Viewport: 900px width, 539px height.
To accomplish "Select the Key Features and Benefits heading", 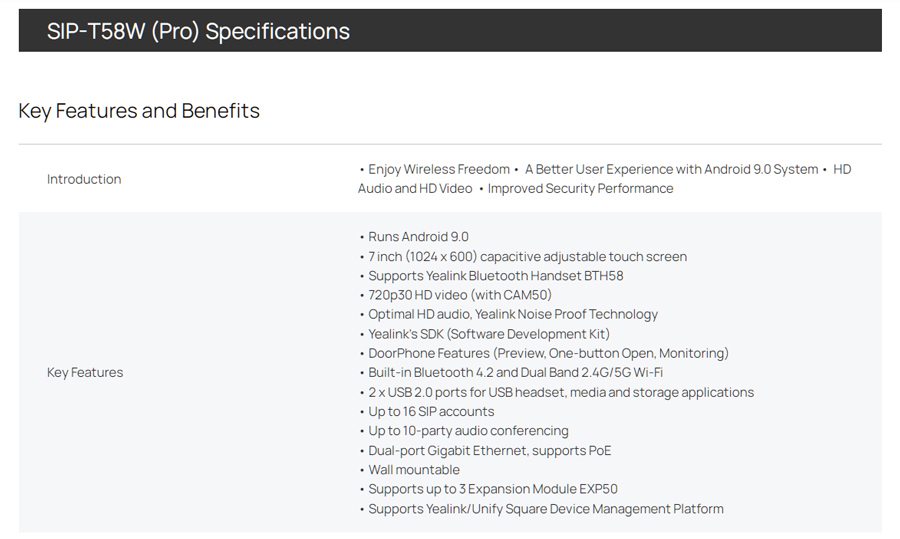I will [x=139, y=110].
